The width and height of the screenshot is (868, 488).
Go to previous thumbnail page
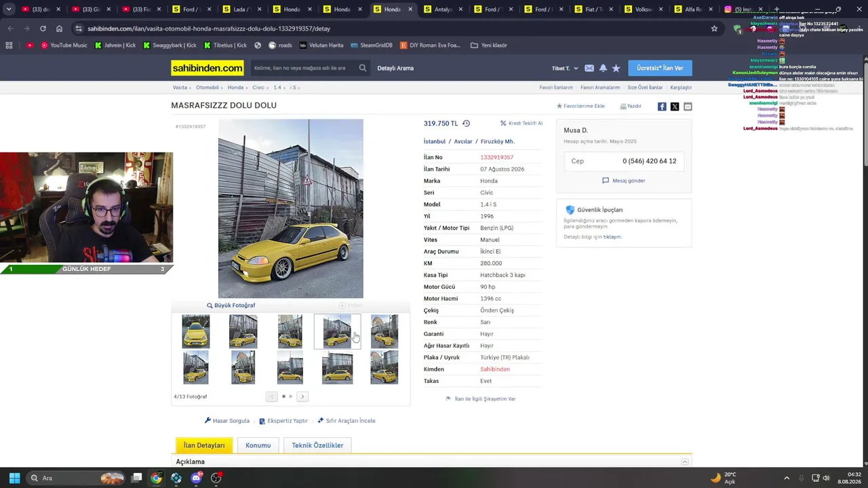click(272, 396)
